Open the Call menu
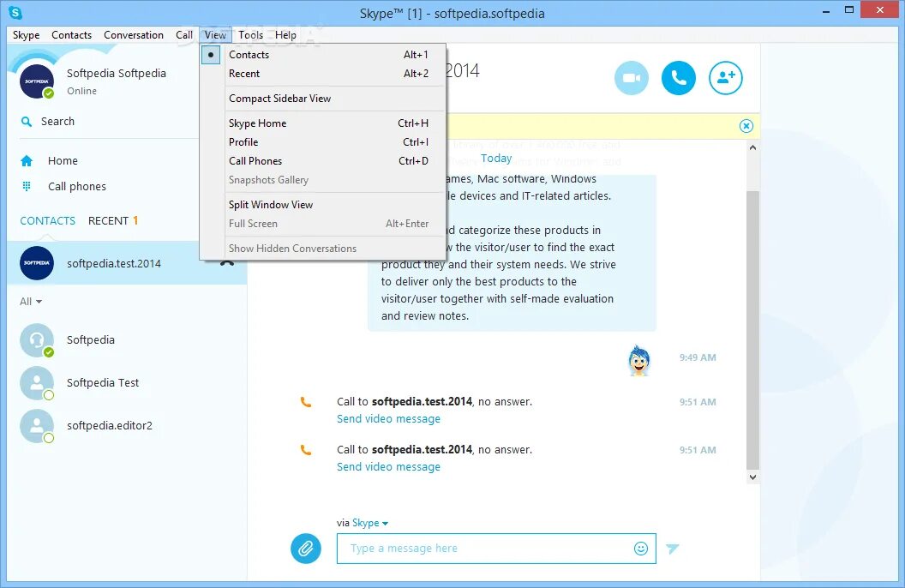The width and height of the screenshot is (905, 588). 184,35
